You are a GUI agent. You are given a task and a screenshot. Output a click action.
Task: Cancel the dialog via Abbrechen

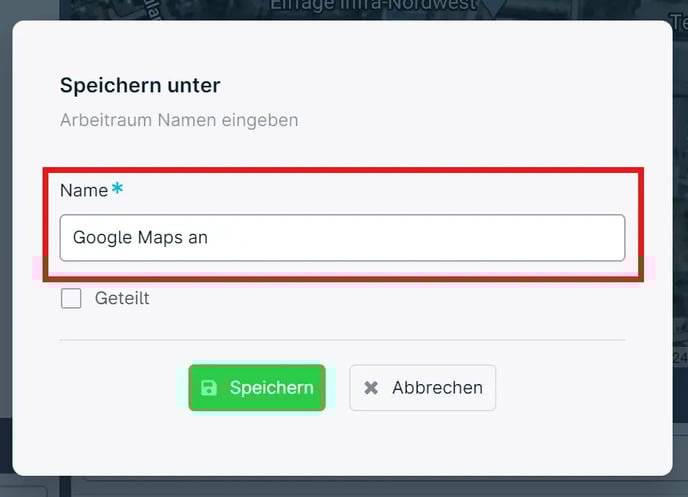(x=423, y=388)
